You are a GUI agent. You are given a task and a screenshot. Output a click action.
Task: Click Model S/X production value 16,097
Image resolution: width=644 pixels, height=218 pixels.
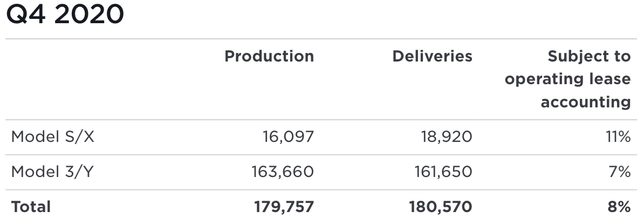click(x=289, y=137)
